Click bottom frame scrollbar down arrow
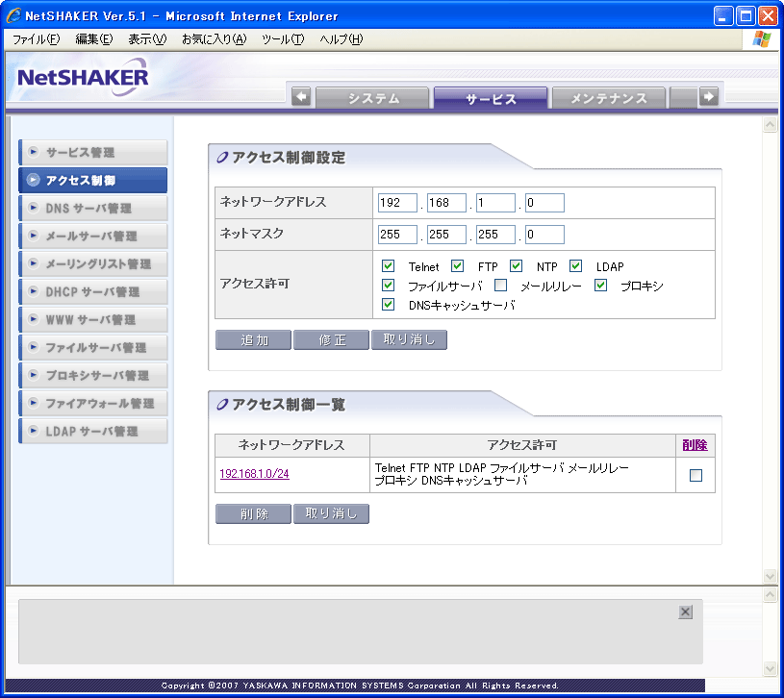 770,668
